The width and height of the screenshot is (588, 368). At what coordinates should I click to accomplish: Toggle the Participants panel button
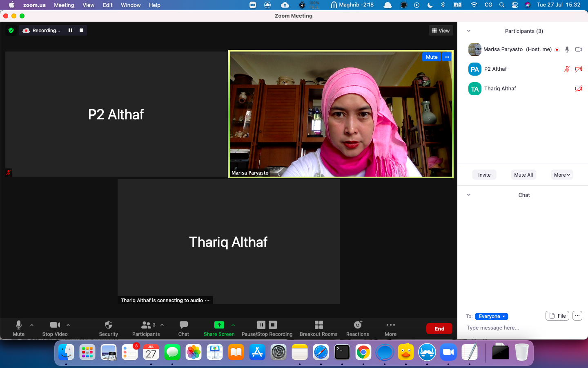[x=146, y=328]
